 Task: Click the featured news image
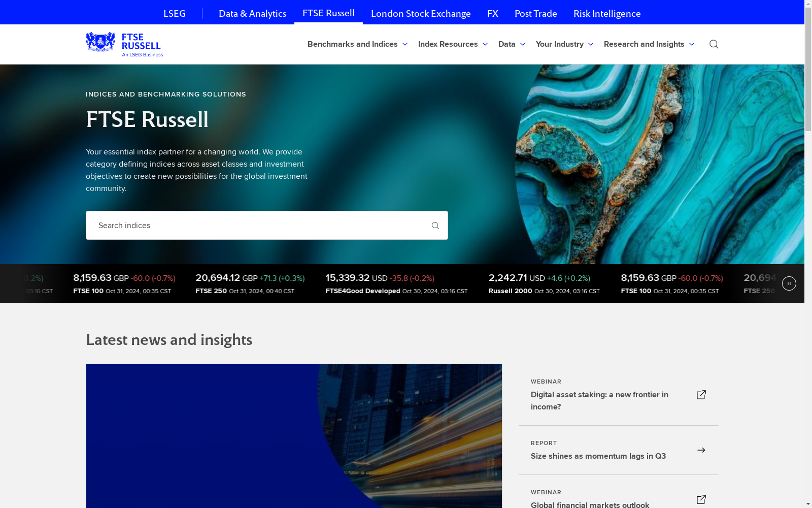[294, 436]
